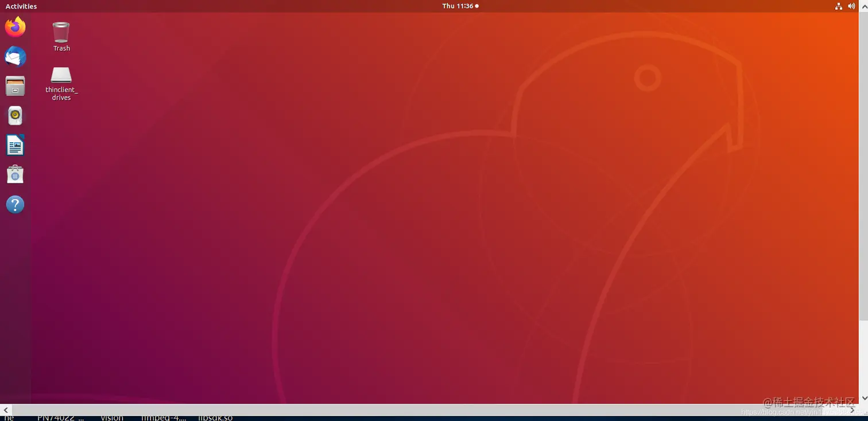This screenshot has width=868, height=421.
Task: Open LibreOffice Writer from the dock
Action: click(15, 145)
